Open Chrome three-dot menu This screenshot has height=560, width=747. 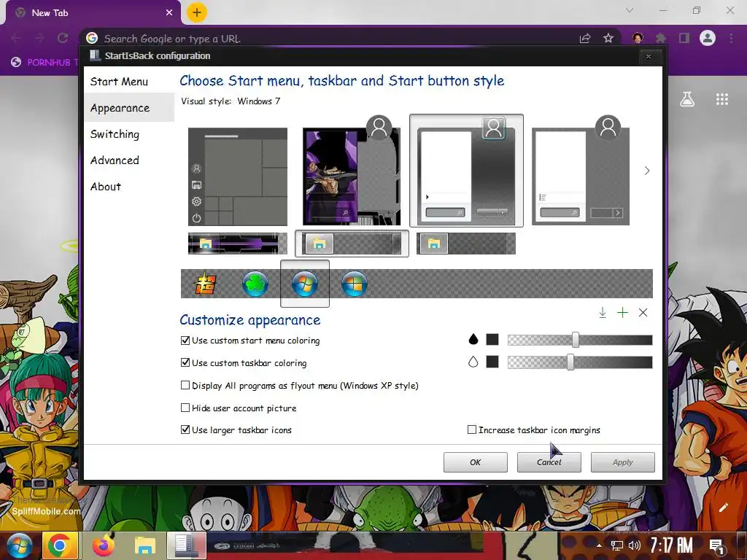pyautogui.click(x=731, y=38)
